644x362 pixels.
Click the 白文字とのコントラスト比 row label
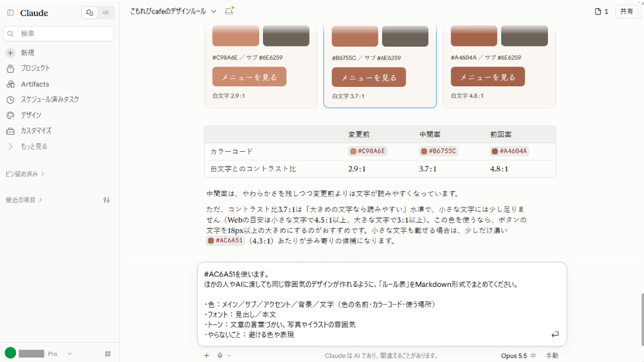tap(253, 168)
